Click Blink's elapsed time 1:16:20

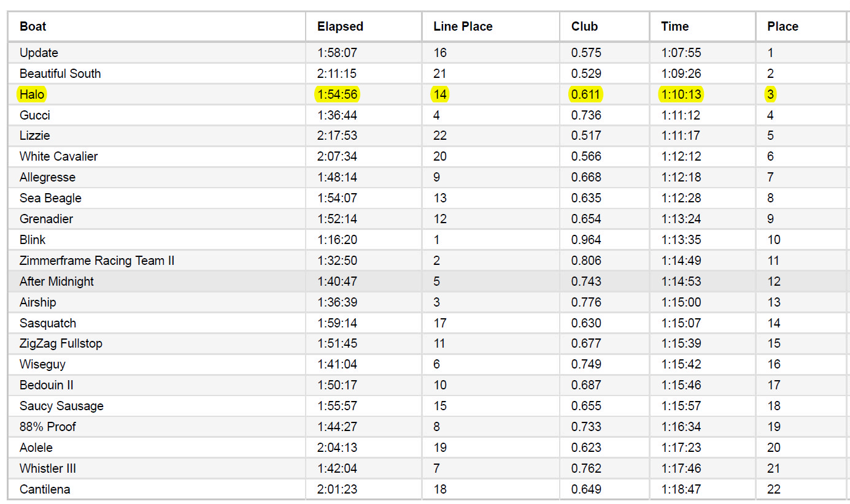(337, 240)
